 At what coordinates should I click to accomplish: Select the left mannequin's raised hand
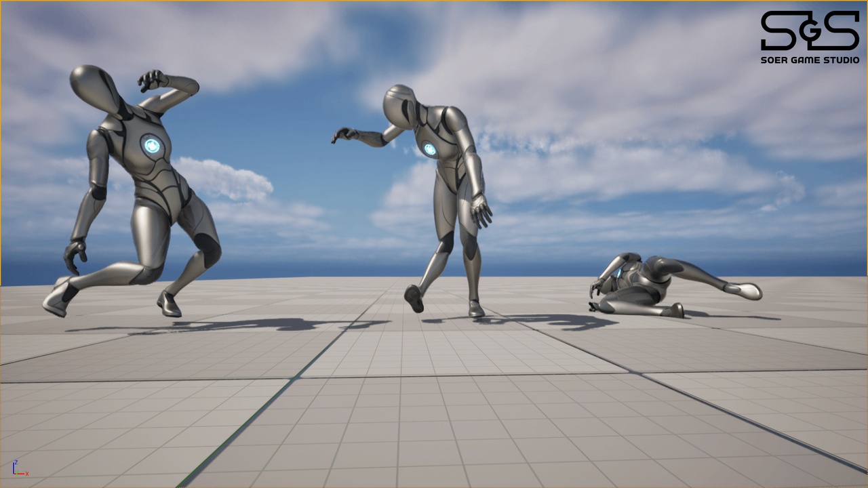[x=151, y=80]
